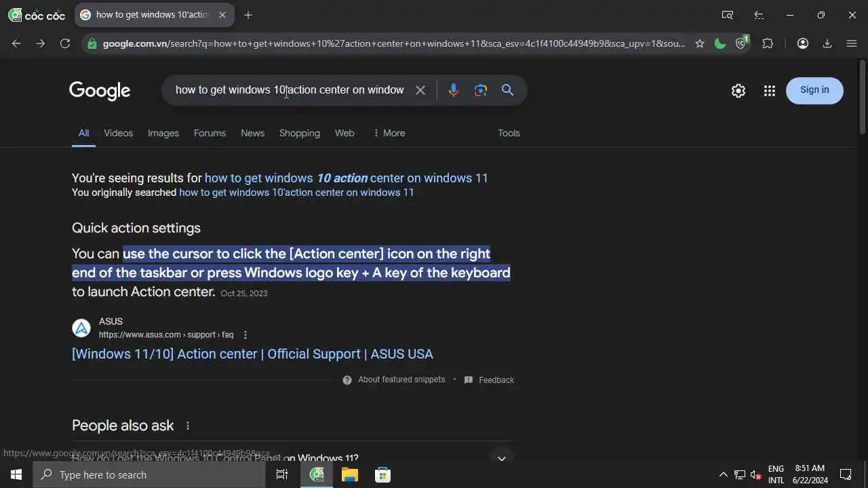Open Google quick settings gear
868x488 pixels.
738,90
